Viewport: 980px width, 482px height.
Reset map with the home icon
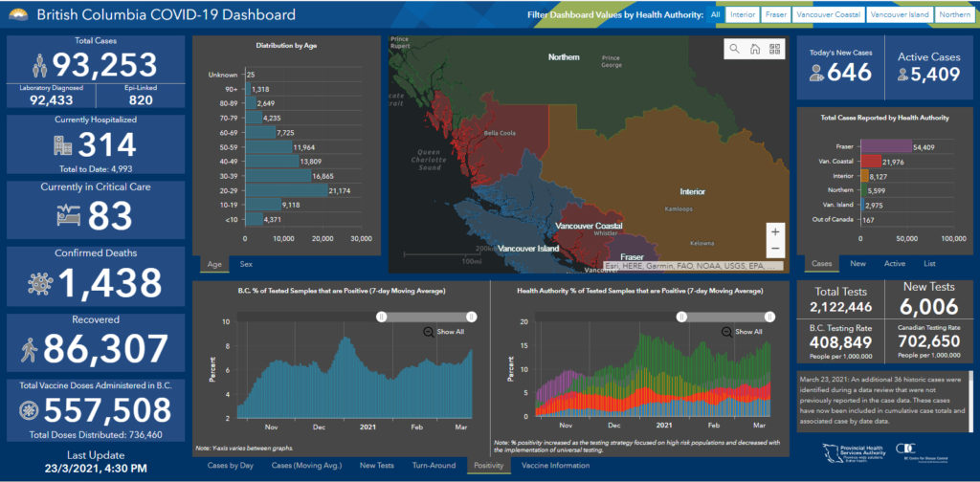click(754, 49)
